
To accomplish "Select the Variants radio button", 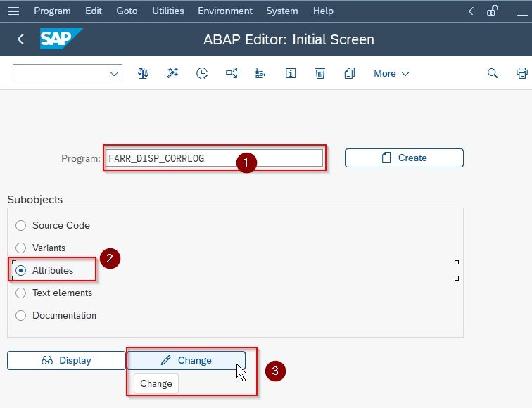I will [20, 248].
